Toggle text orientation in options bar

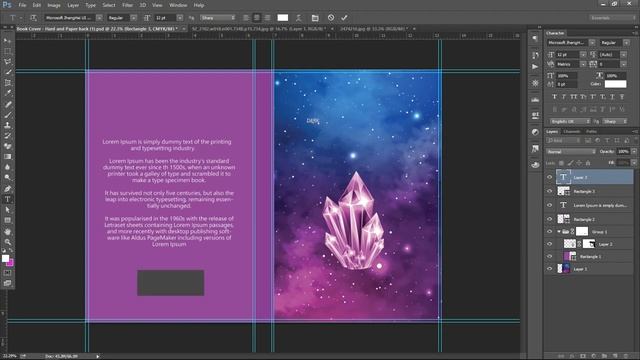click(33, 18)
